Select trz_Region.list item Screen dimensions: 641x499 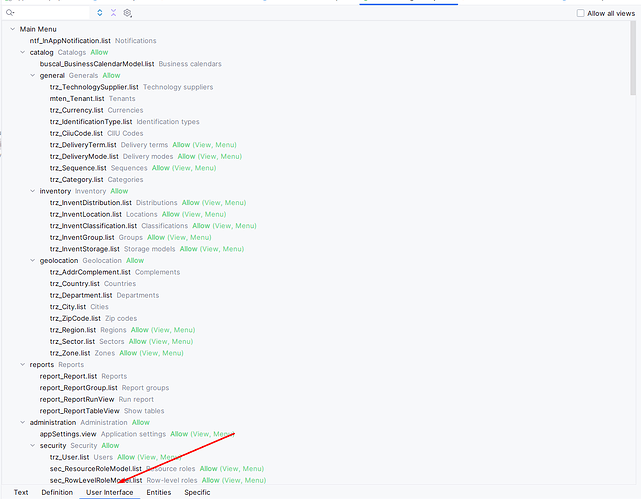point(73,330)
